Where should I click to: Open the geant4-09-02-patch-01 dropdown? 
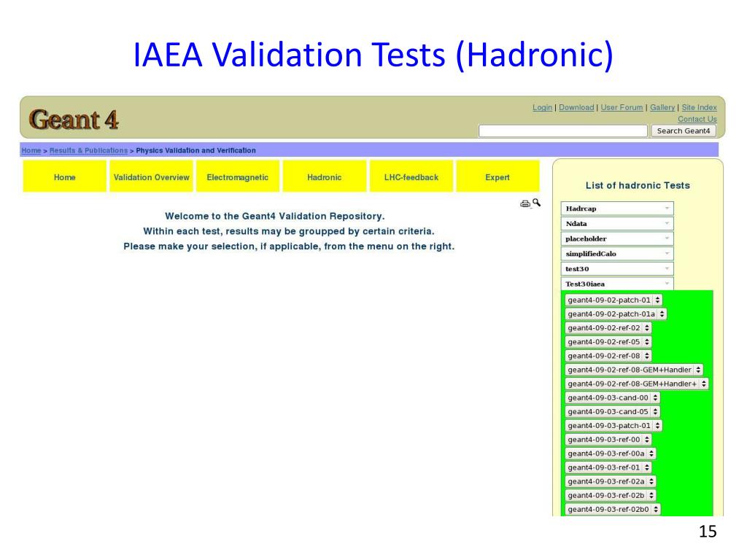click(x=614, y=300)
